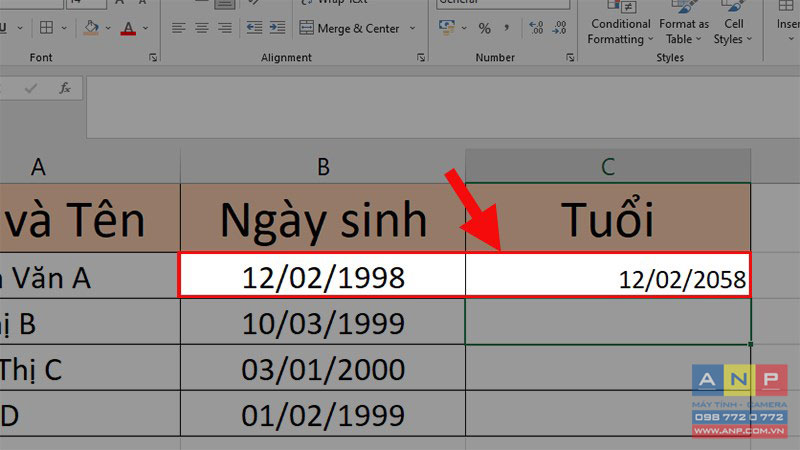
Task: Click in the formula bar input
Action: pyautogui.click(x=443, y=107)
